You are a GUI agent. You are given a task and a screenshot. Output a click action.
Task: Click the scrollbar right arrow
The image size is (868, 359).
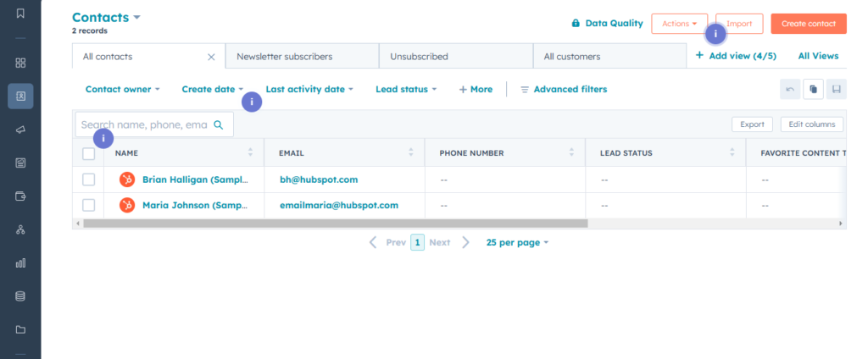click(840, 224)
